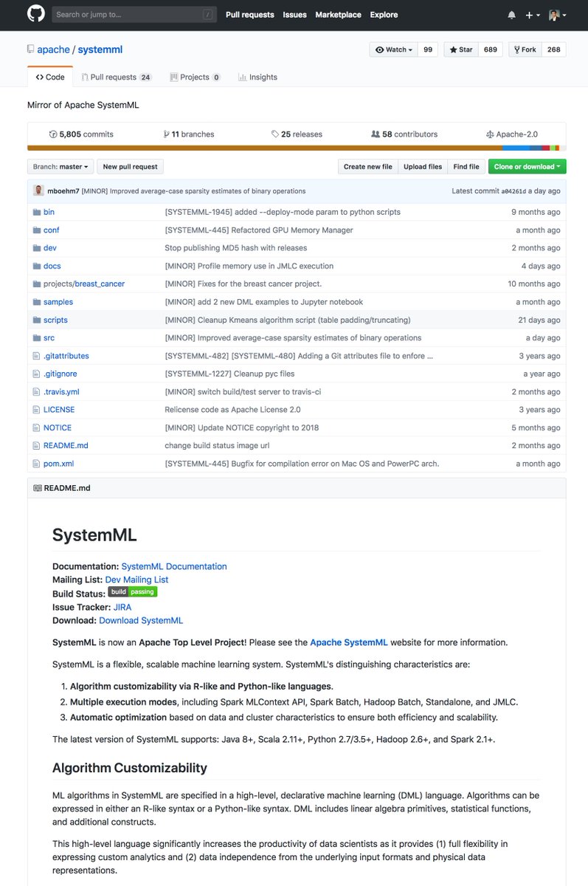Star the repository

click(x=461, y=49)
